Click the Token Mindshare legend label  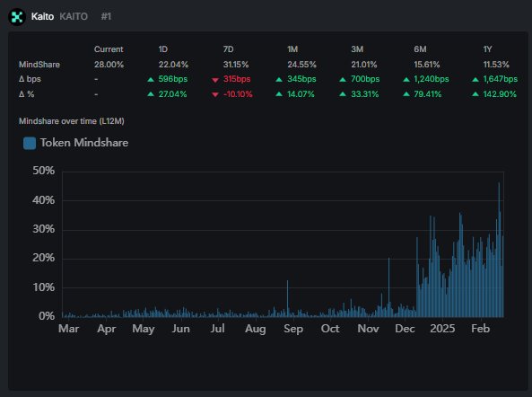[x=84, y=143]
